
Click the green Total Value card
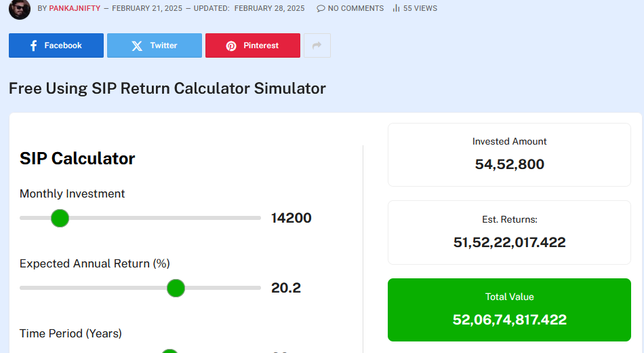tap(509, 310)
